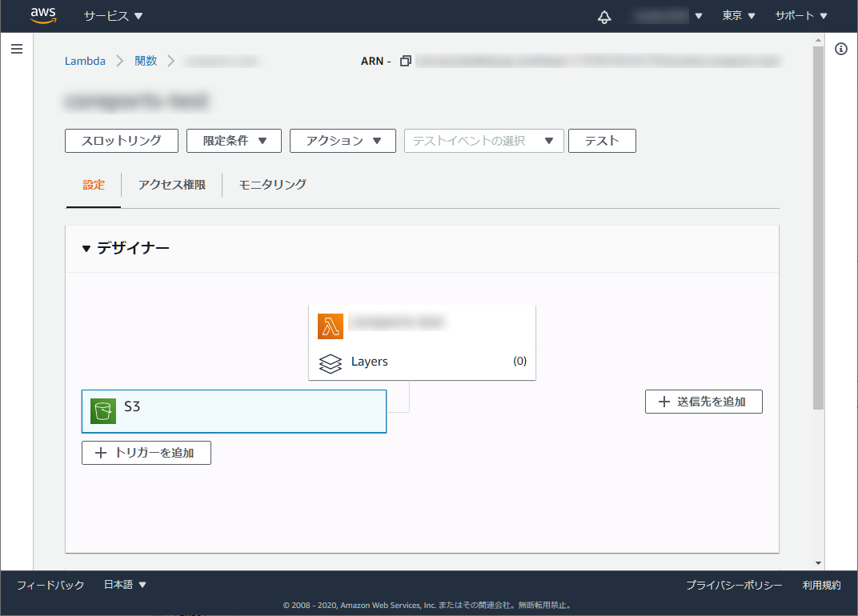Open the 日本語 language selector
Screen dimensions: 858x616
(126, 585)
